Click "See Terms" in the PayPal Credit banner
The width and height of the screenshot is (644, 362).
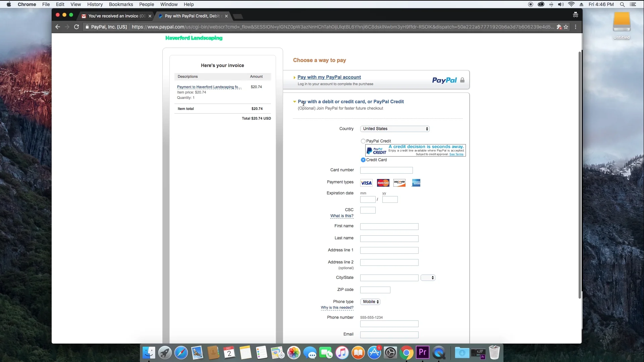point(457,154)
